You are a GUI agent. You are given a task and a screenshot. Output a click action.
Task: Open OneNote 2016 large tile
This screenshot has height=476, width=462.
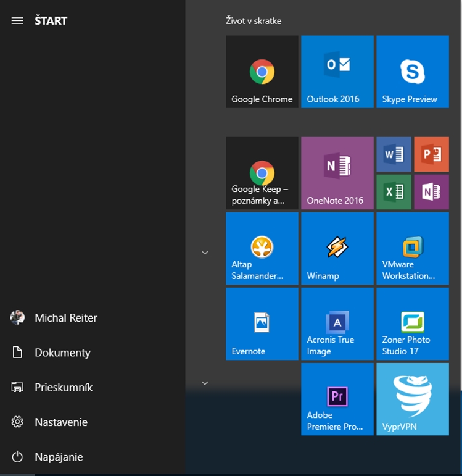pos(337,173)
